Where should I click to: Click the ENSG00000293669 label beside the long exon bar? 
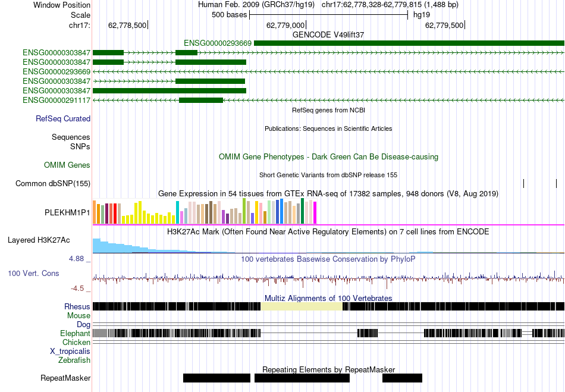pyautogui.click(x=218, y=43)
